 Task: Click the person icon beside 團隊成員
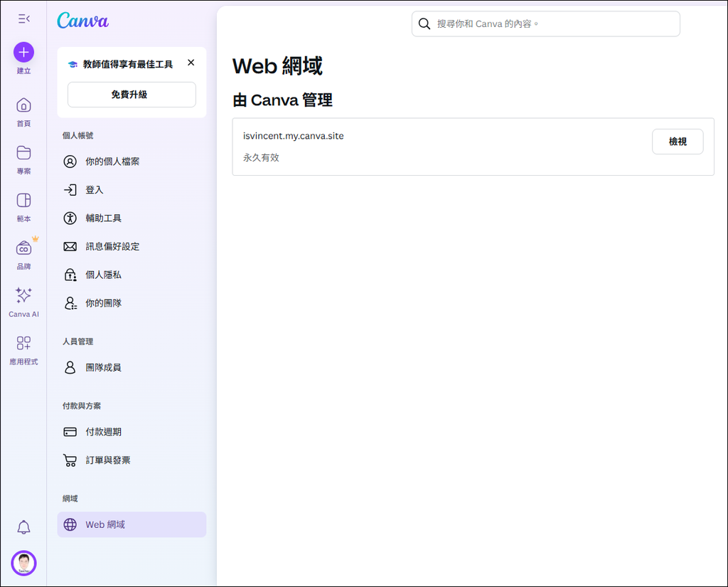pyautogui.click(x=70, y=368)
